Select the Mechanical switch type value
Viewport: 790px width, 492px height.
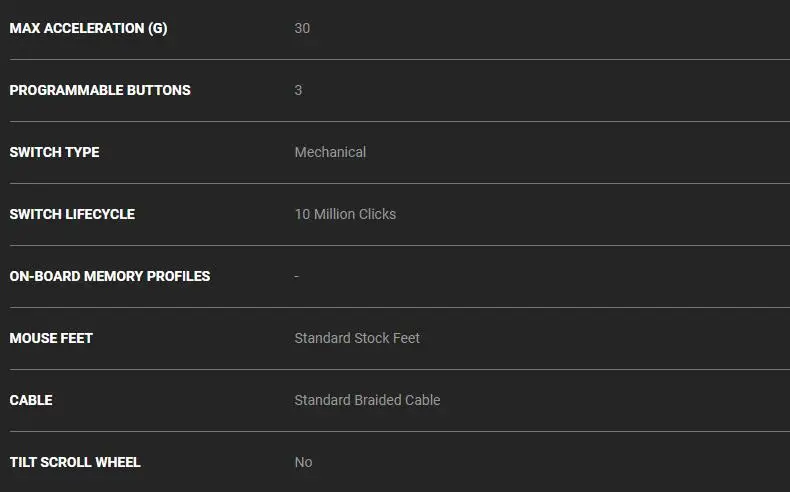pyautogui.click(x=330, y=152)
